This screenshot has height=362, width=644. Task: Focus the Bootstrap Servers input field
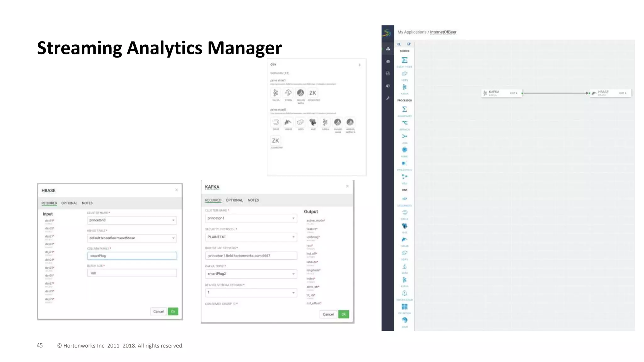pos(251,256)
